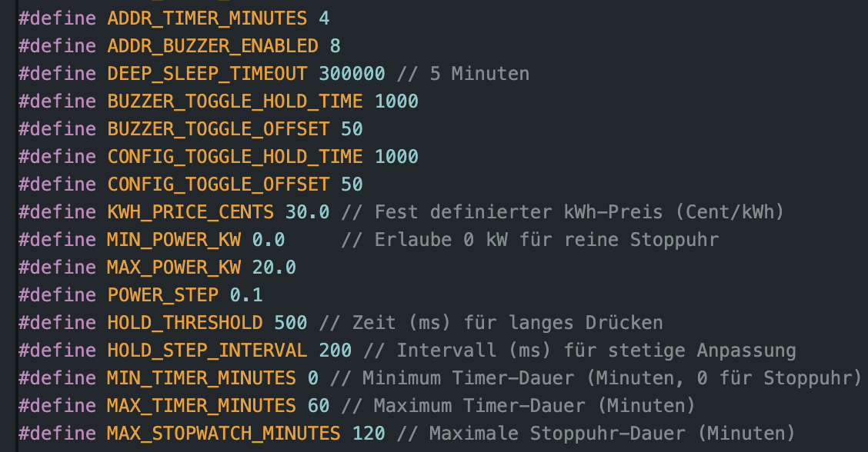
Task: Select the BUZZER_TOGGLE_HOLD_TIME identifier
Action: (235, 101)
